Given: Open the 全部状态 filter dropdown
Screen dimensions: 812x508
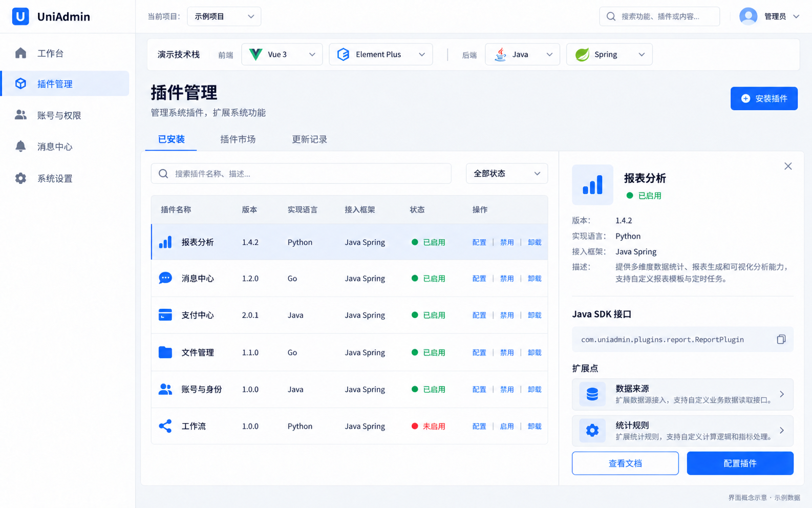Looking at the screenshot, I should (x=507, y=174).
